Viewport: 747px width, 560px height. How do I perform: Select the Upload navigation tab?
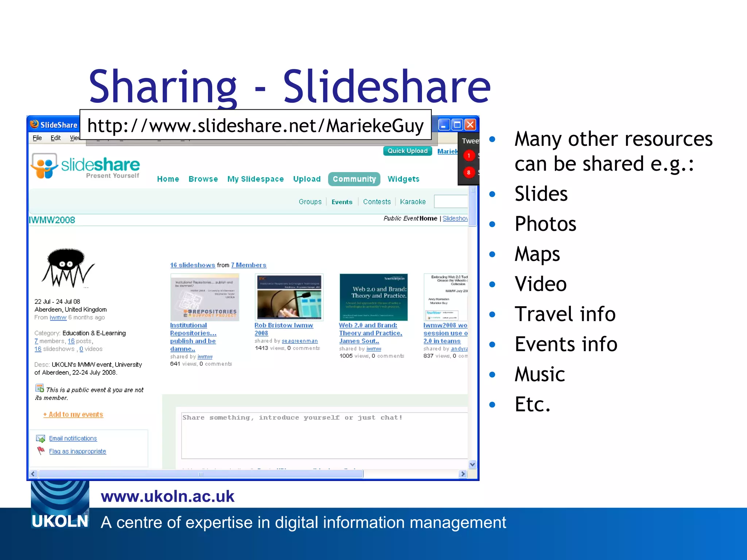click(307, 179)
